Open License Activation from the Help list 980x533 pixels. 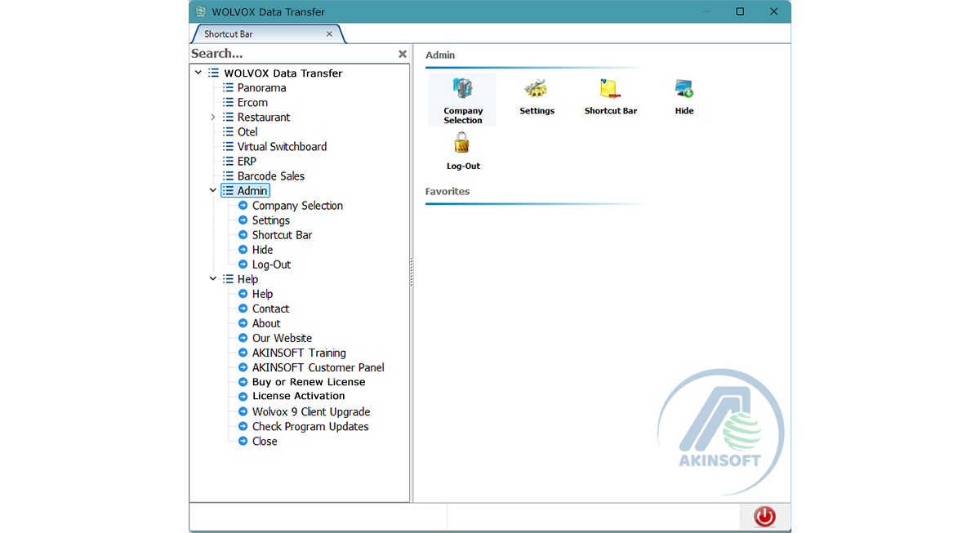(x=298, y=396)
